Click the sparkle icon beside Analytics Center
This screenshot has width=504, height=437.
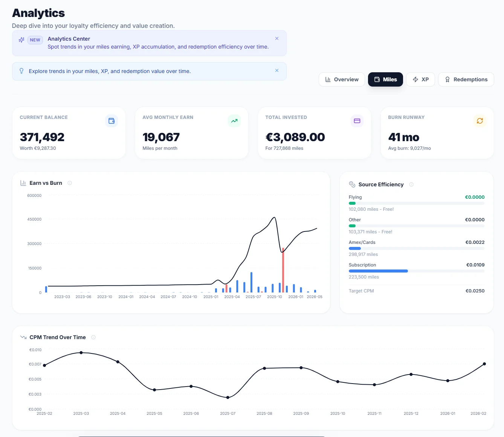coord(21,40)
